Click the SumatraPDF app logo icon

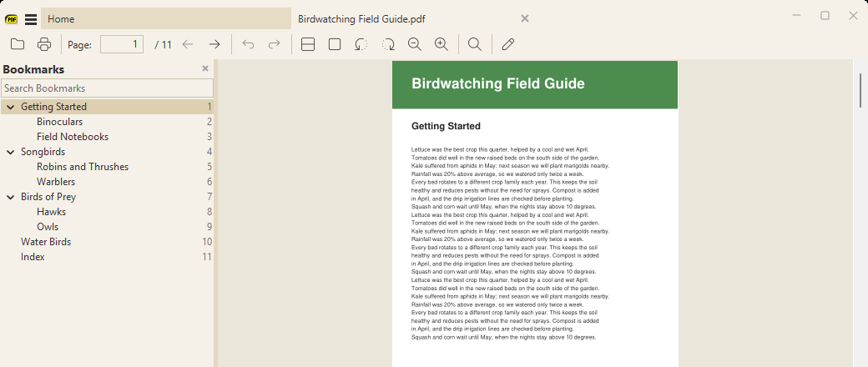coord(11,19)
